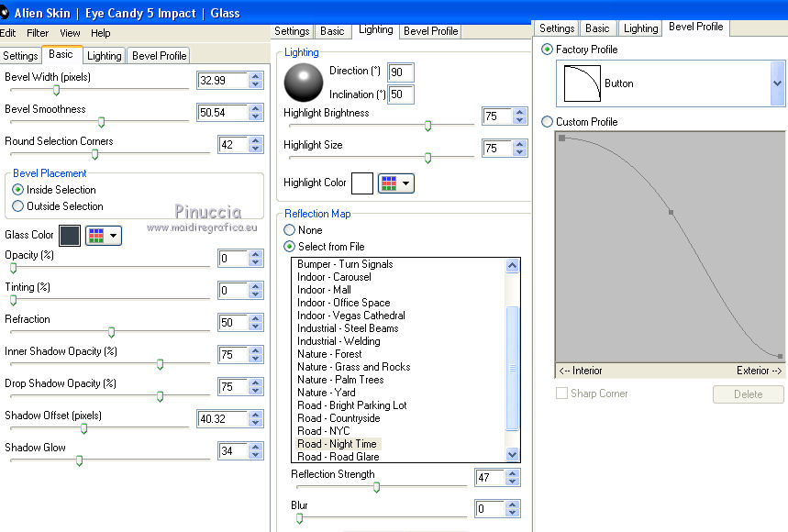Click the Shadow Glow spinner arrows

click(x=256, y=451)
